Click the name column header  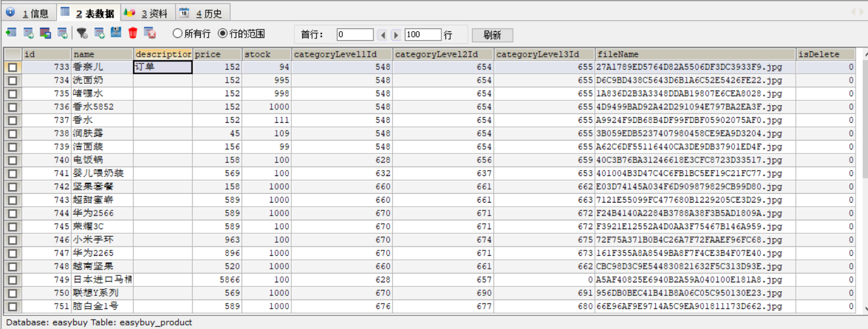point(102,54)
